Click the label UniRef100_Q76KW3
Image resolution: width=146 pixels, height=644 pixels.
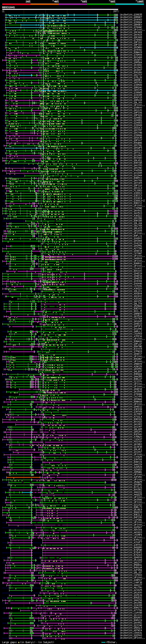click(131, 40)
